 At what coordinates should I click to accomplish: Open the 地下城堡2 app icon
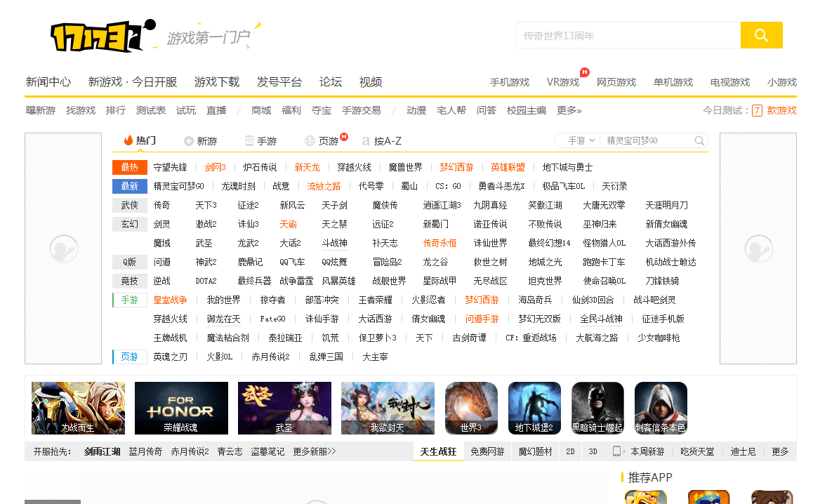click(534, 408)
